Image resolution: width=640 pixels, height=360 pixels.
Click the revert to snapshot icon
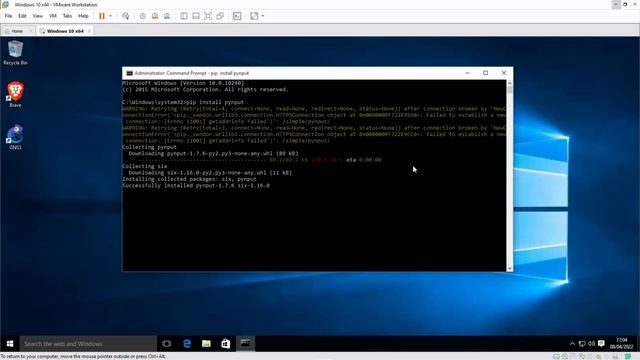point(155,16)
